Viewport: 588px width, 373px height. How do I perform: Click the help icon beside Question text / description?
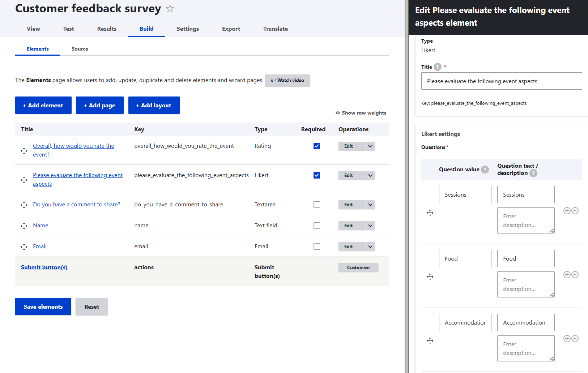(x=533, y=173)
